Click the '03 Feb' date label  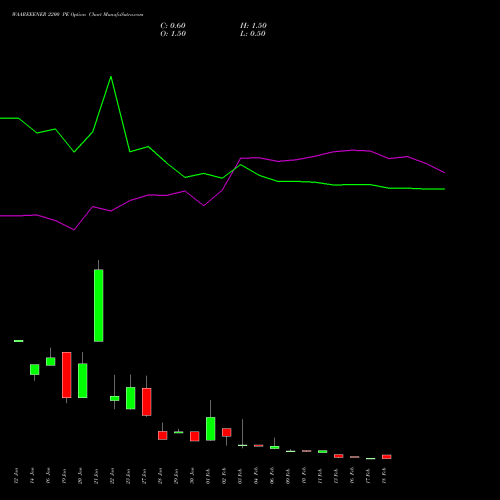click(x=241, y=476)
